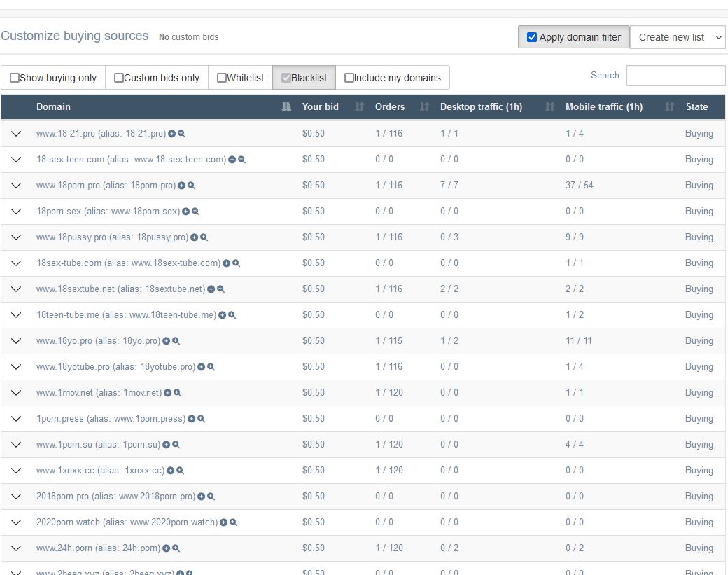Click the Custom bids only filter button

coord(157,78)
